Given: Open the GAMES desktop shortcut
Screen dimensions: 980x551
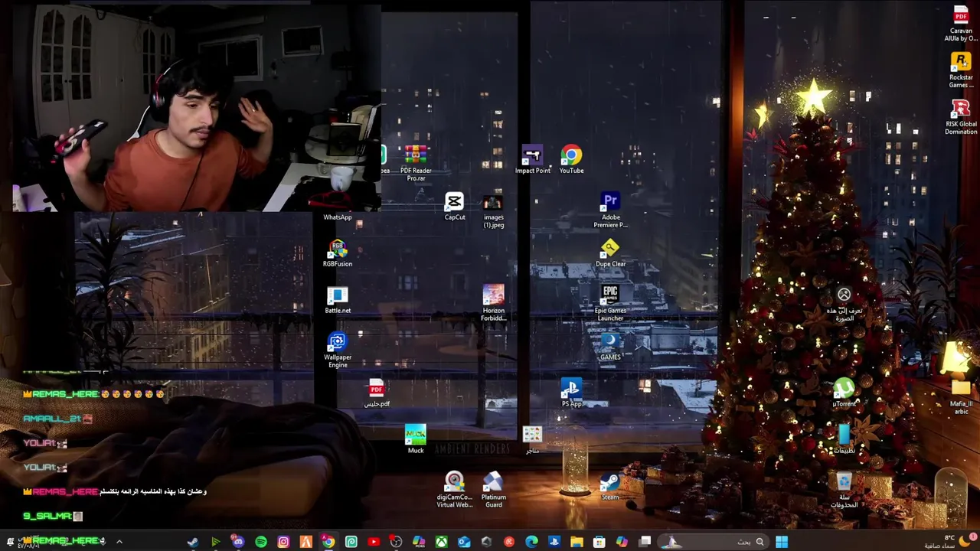Looking at the screenshot, I should click(610, 347).
